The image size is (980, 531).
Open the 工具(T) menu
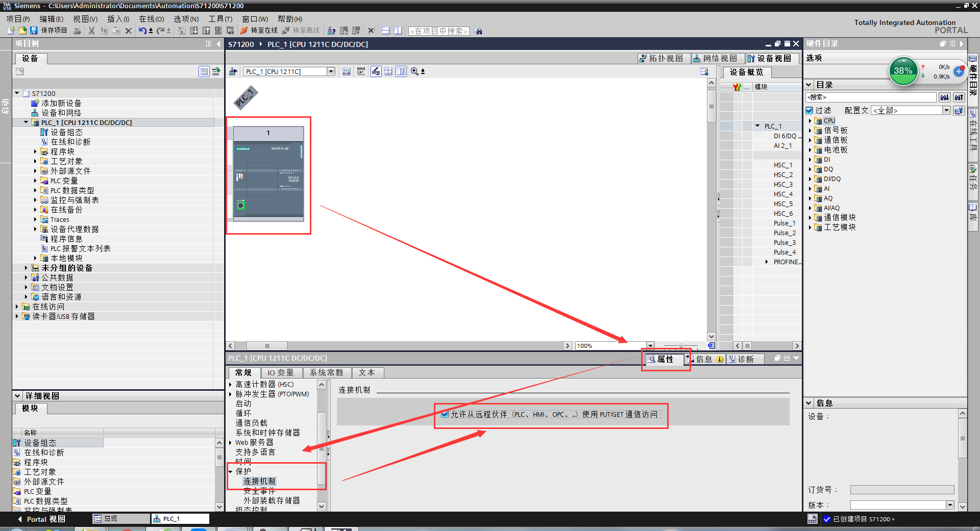[220, 19]
